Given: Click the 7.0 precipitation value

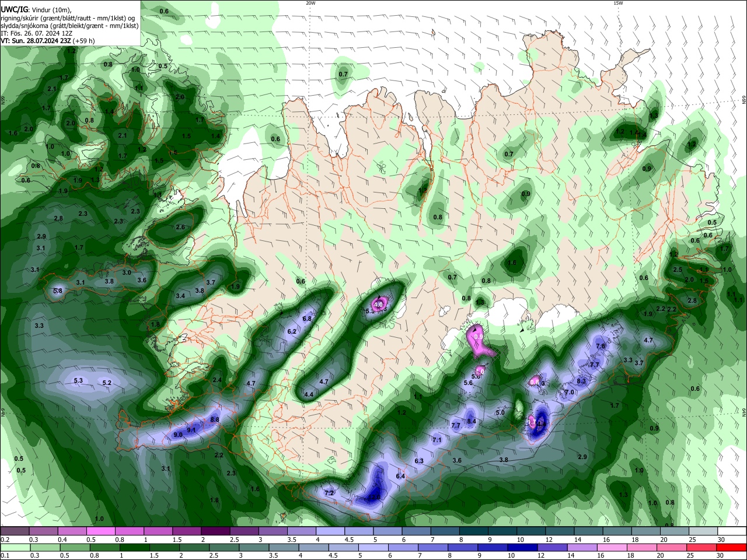Looking at the screenshot, I should pyautogui.click(x=570, y=392).
